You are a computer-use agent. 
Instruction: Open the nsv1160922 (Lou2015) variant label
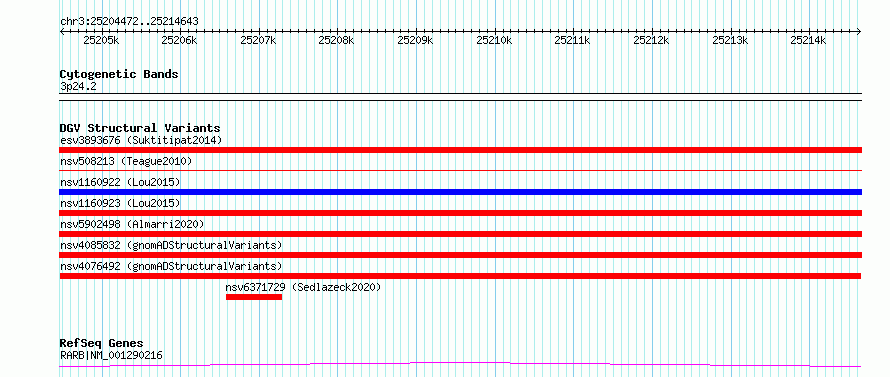point(120,182)
